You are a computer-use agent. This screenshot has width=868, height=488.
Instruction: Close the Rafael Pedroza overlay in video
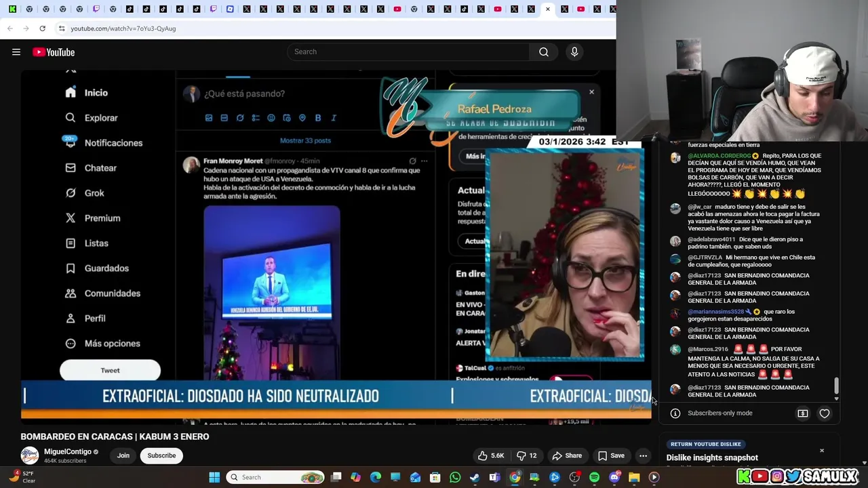click(x=591, y=92)
